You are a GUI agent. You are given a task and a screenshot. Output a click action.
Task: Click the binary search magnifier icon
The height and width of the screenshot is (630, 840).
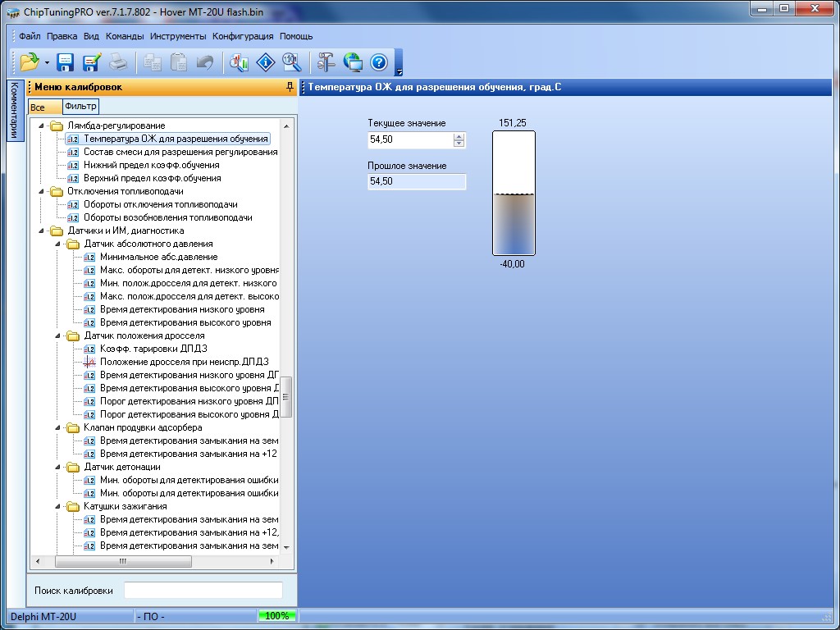coord(291,62)
